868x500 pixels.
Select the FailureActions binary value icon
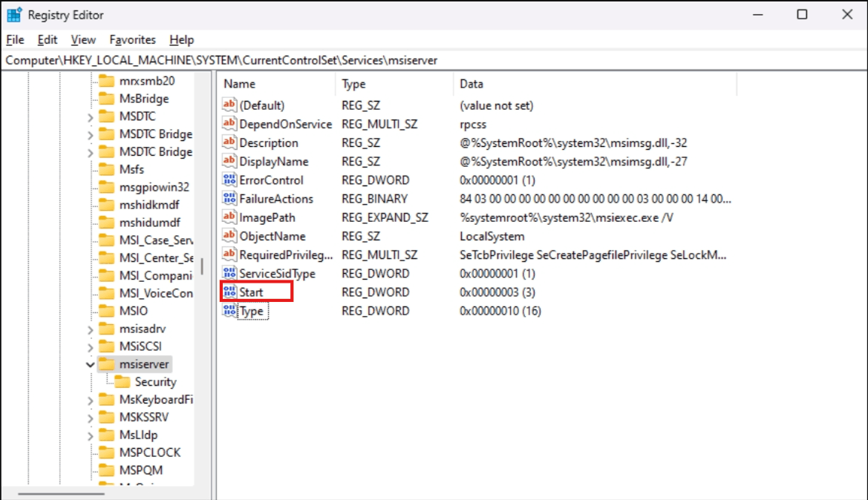coord(229,198)
